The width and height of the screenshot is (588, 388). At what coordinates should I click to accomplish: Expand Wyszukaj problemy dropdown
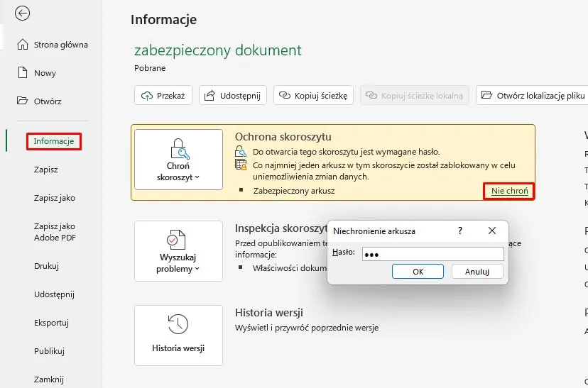tap(178, 252)
